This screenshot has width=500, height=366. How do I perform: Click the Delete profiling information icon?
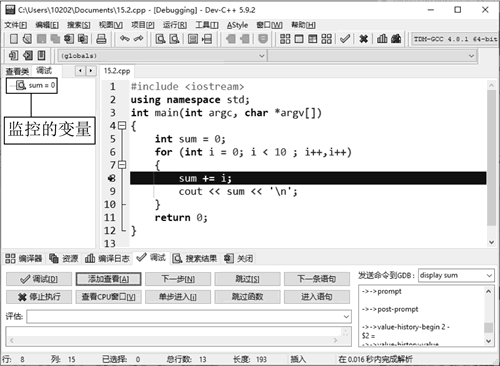[396, 39]
